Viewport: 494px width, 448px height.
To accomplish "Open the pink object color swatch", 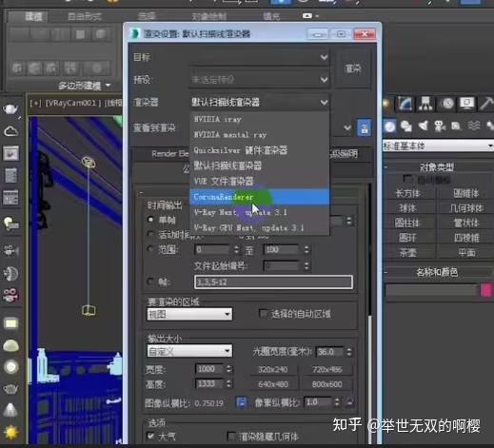I will pos(486,290).
